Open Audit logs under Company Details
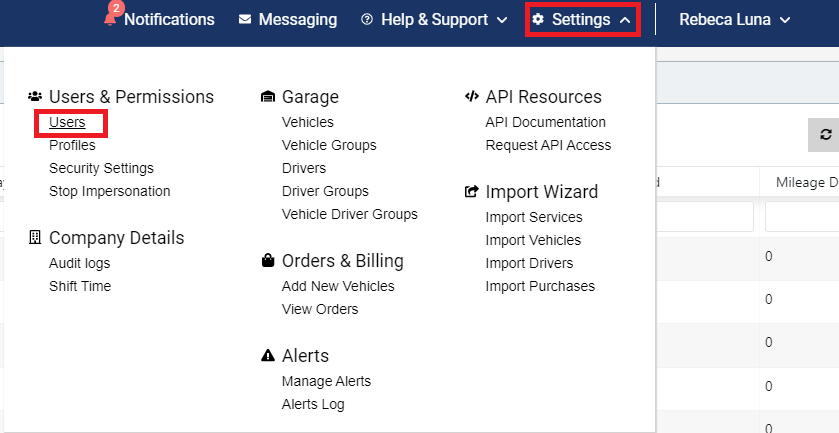This screenshot has height=433, width=839. point(80,263)
